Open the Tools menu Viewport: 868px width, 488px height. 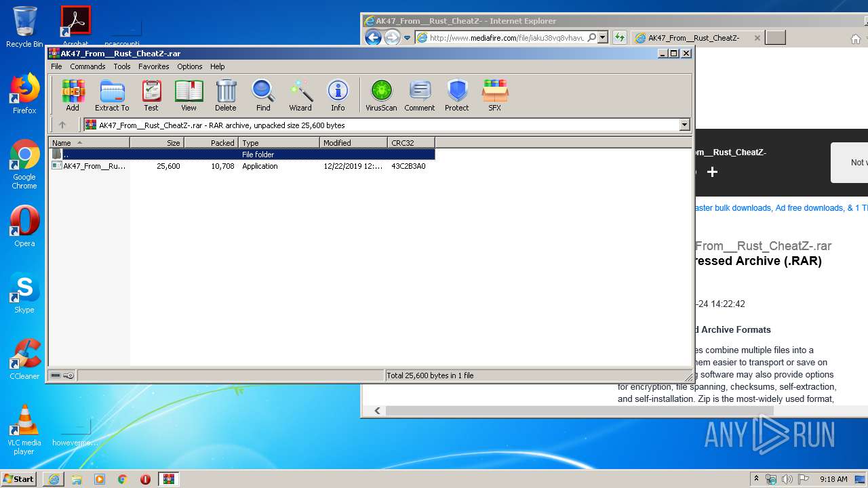point(122,66)
